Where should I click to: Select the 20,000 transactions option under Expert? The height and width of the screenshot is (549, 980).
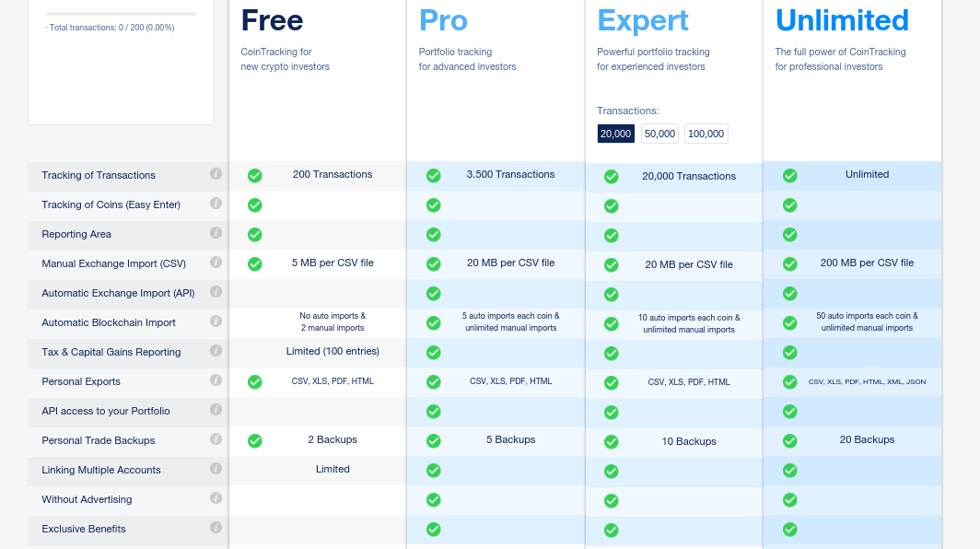point(615,134)
